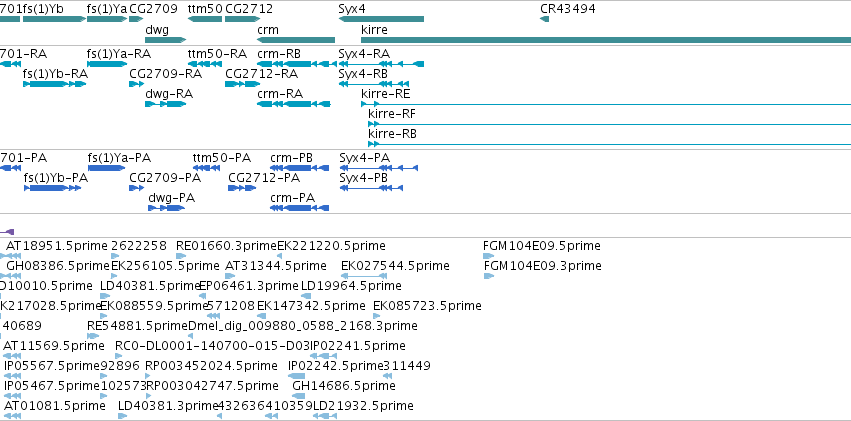Select the Syx4-PB protein feature
This screenshot has width=851, height=421.
(371, 188)
